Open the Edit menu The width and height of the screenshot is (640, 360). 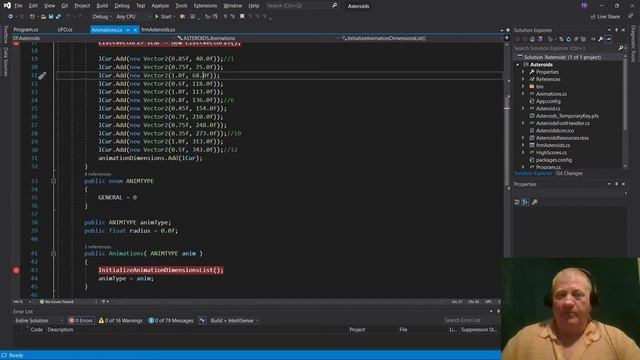coord(33,6)
